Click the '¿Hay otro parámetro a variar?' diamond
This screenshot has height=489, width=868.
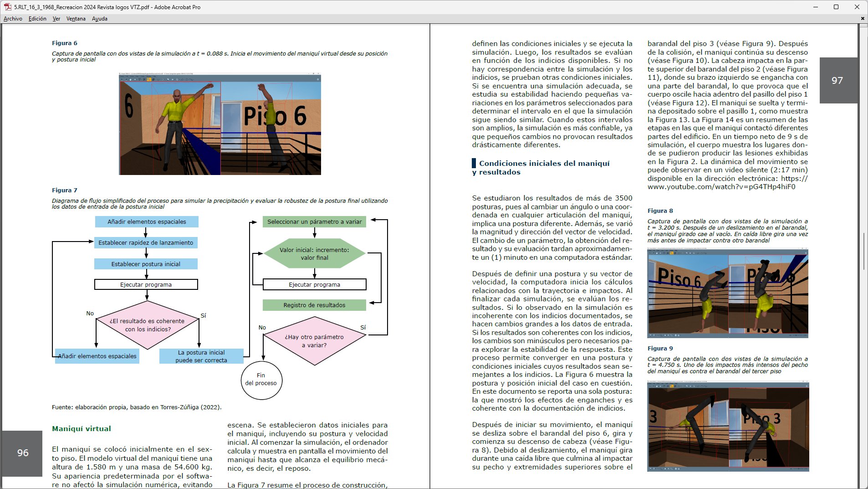coord(314,341)
